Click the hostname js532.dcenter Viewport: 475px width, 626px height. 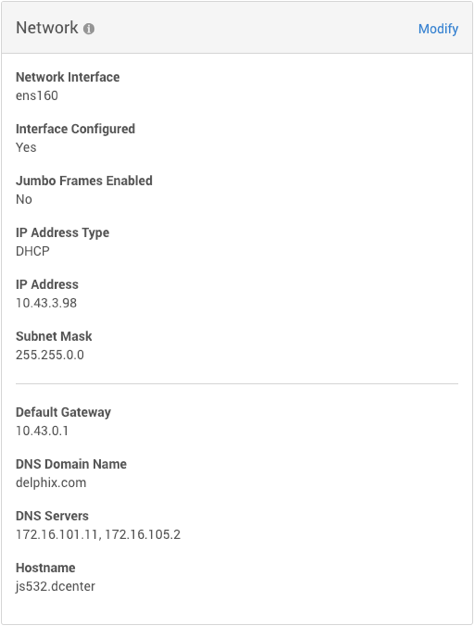(x=55, y=586)
